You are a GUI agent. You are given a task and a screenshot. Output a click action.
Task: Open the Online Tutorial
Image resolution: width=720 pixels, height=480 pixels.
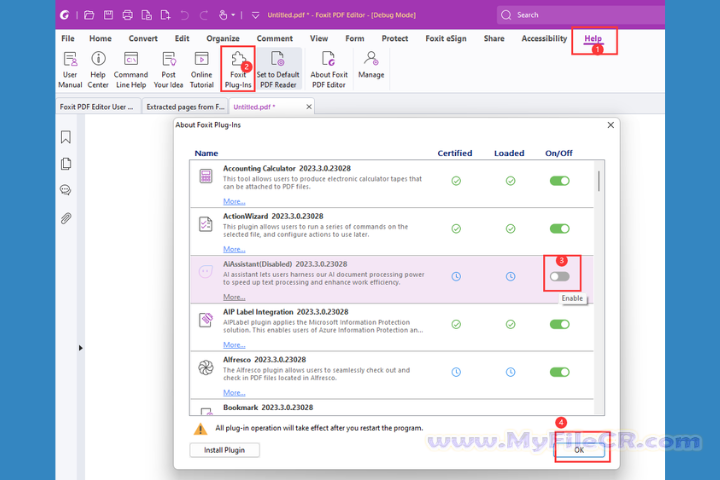coord(202,69)
